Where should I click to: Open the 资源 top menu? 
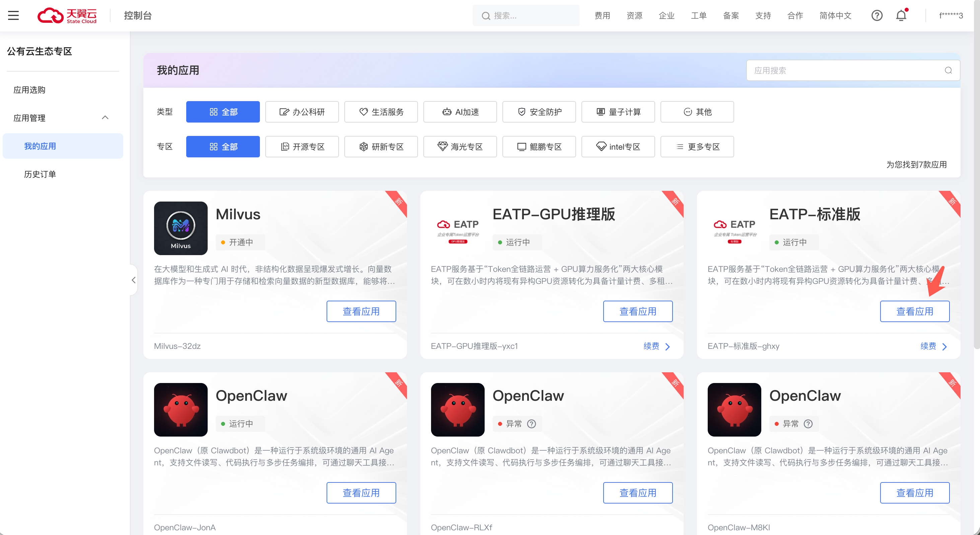(635, 16)
